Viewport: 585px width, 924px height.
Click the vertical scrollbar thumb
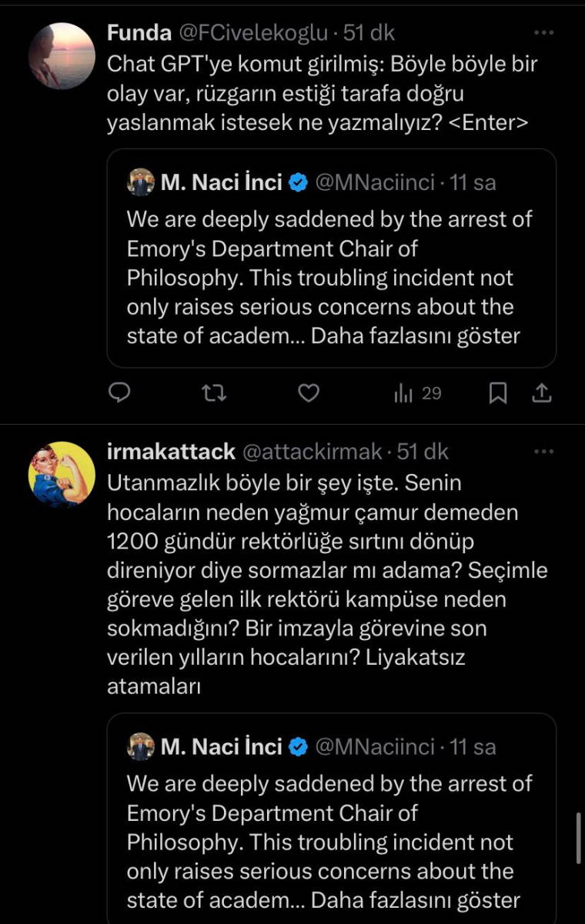tap(579, 837)
